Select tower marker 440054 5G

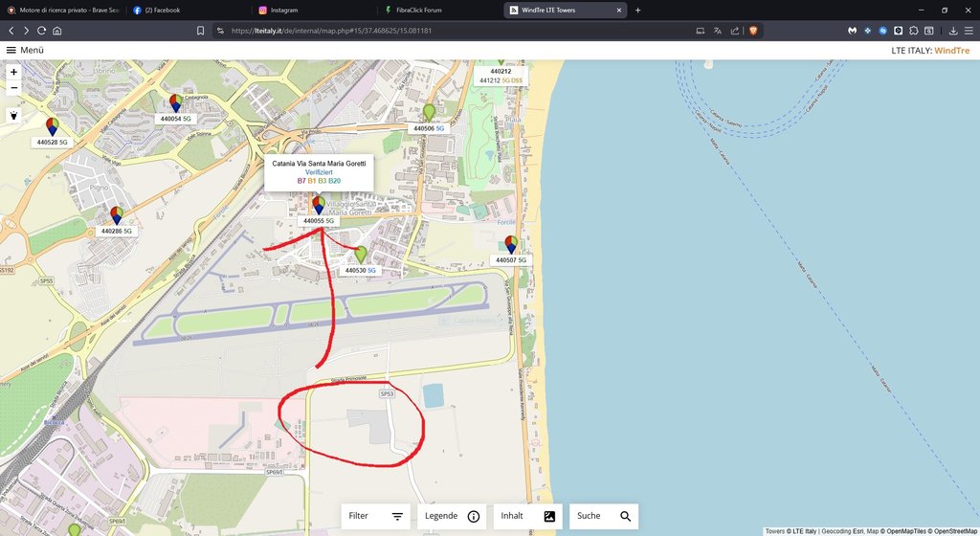(176, 103)
